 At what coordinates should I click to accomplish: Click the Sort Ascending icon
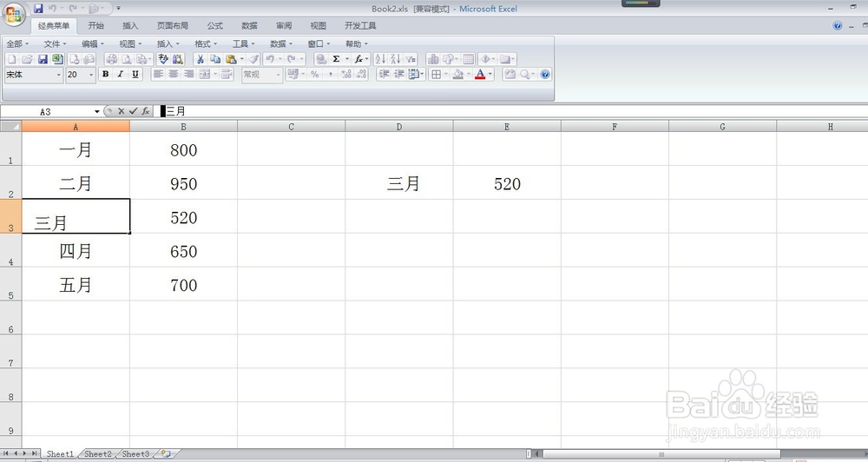380,59
